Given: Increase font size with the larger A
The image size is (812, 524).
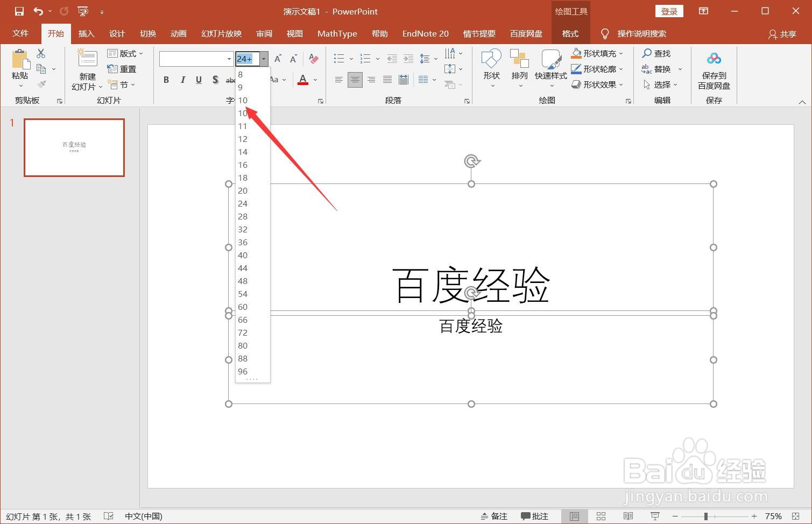Looking at the screenshot, I should pos(278,59).
